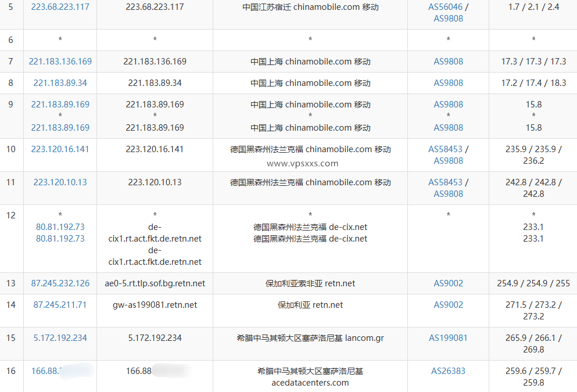
Task: Select latency 254.9 / 254.9 / 255
Action: click(x=533, y=283)
